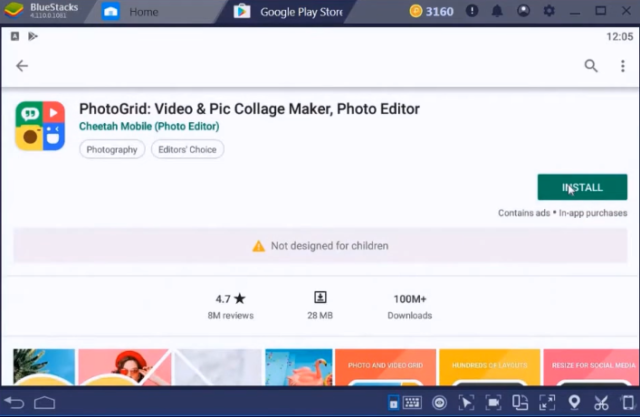Click the Android home button in bottom bar
640x417 pixels.
coord(44,403)
